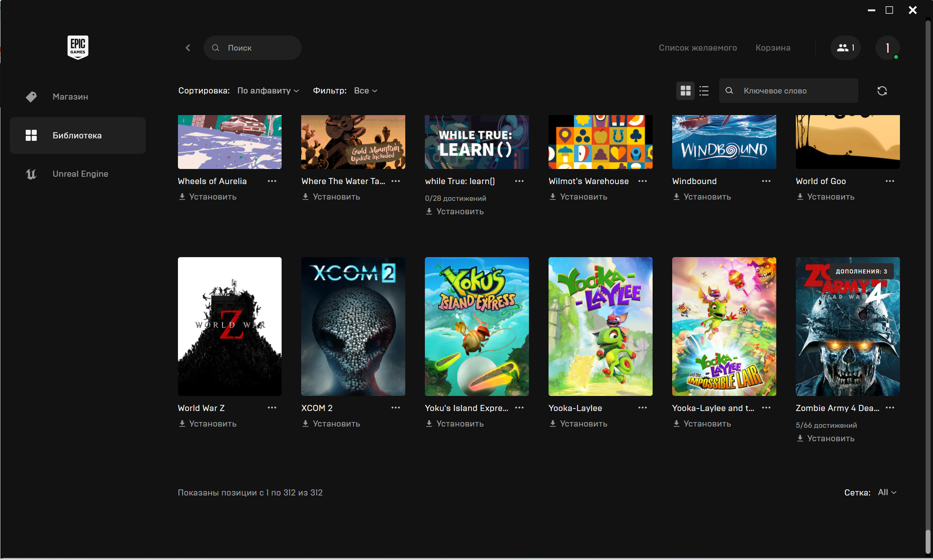Open options menu for World War Z
This screenshot has height=560, width=933.
tap(272, 408)
